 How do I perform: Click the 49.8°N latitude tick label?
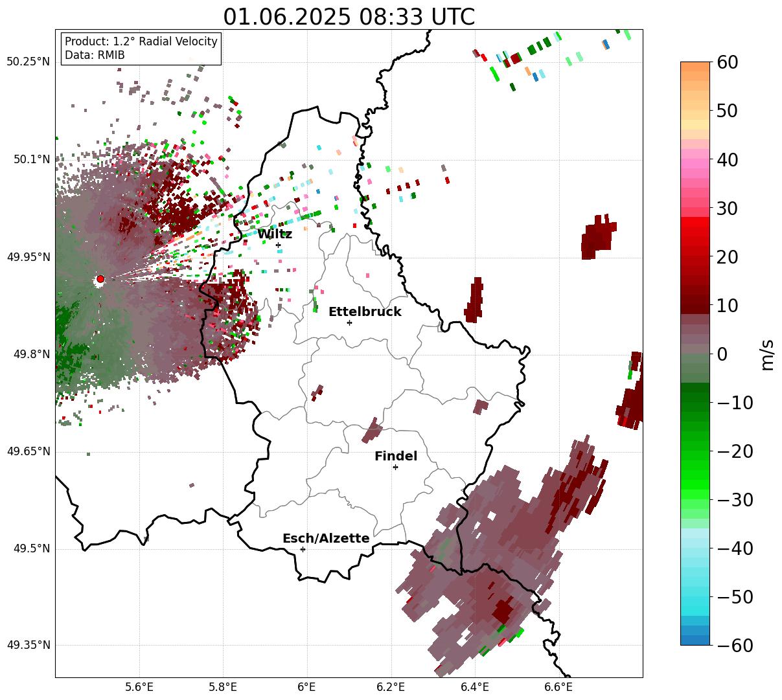click(x=31, y=354)
